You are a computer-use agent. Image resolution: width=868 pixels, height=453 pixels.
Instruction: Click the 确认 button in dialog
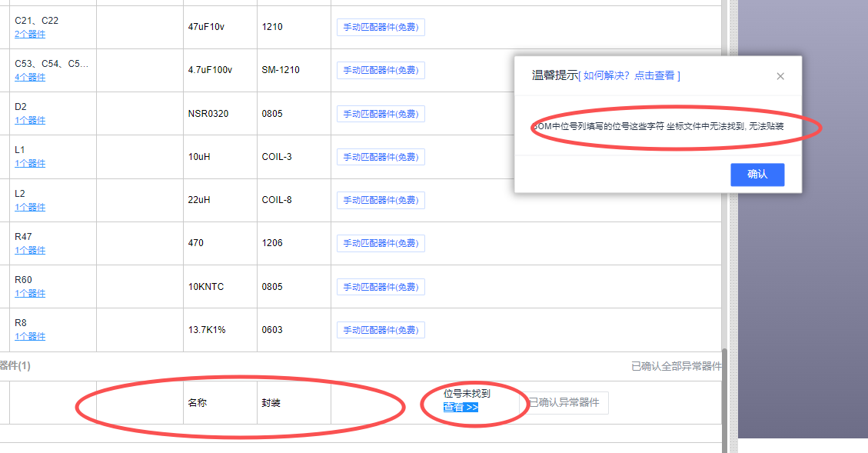(x=757, y=175)
